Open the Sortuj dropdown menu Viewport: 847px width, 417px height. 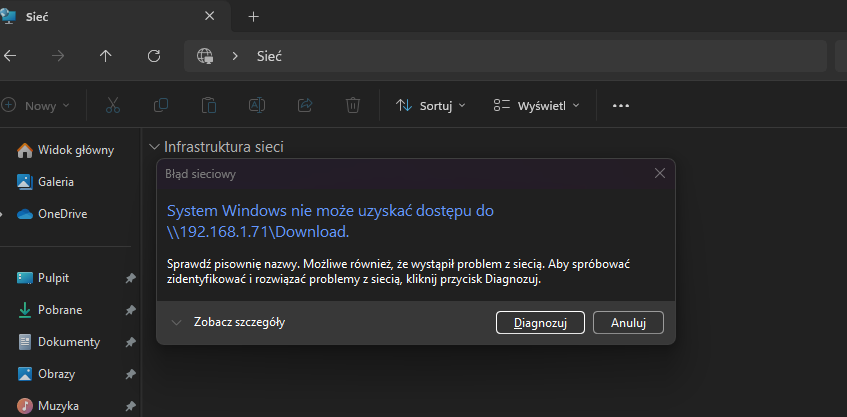(x=431, y=105)
